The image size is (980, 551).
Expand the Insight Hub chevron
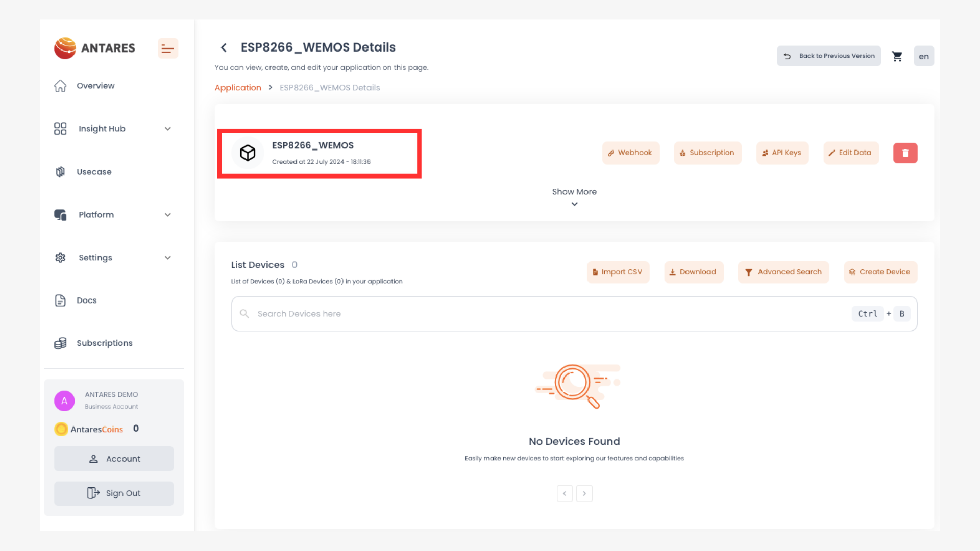click(168, 129)
